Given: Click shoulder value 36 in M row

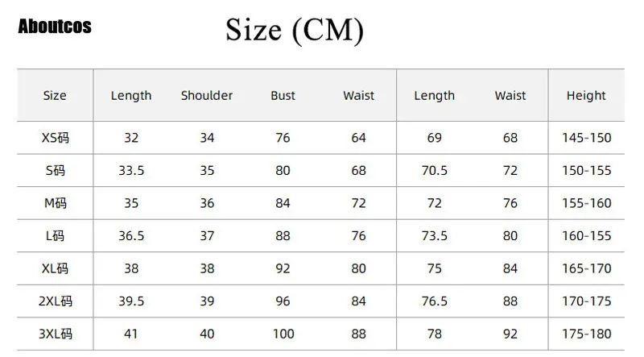Looking at the screenshot, I should tap(207, 203).
